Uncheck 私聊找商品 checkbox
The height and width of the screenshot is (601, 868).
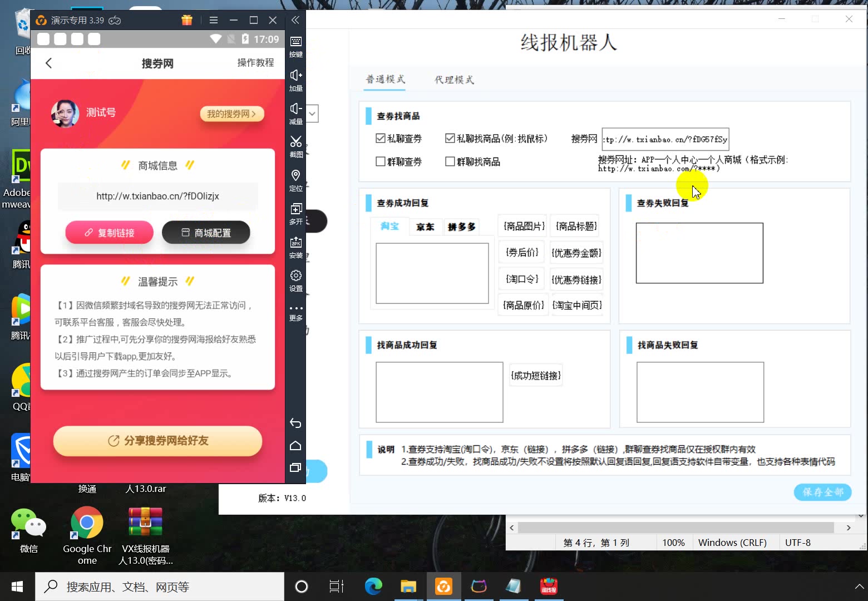click(450, 138)
